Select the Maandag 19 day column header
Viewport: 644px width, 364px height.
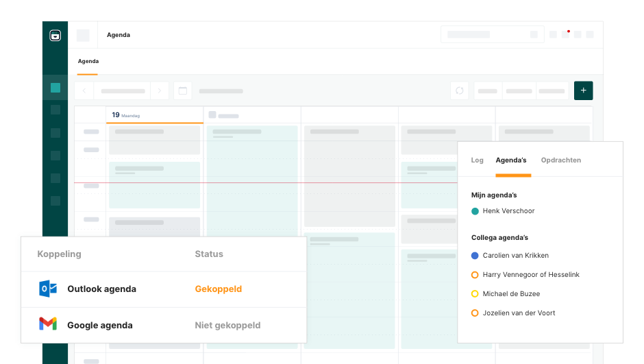[154, 115]
